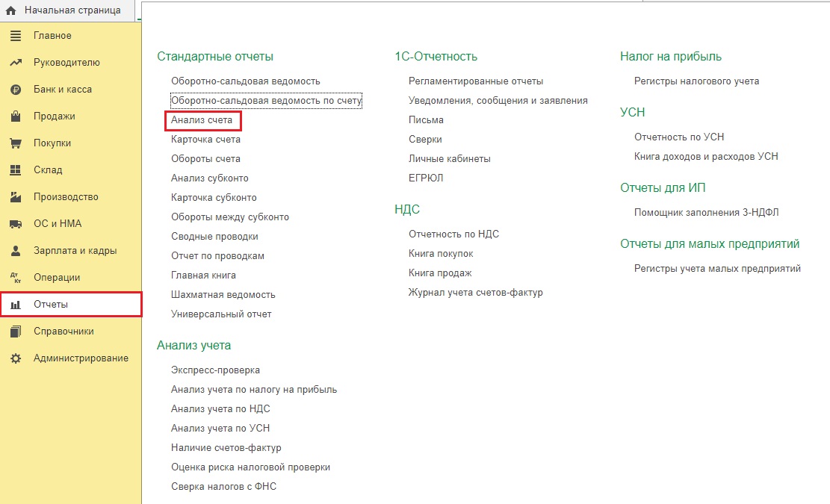Click the ruble coin icon for Банк и касса

[15, 90]
